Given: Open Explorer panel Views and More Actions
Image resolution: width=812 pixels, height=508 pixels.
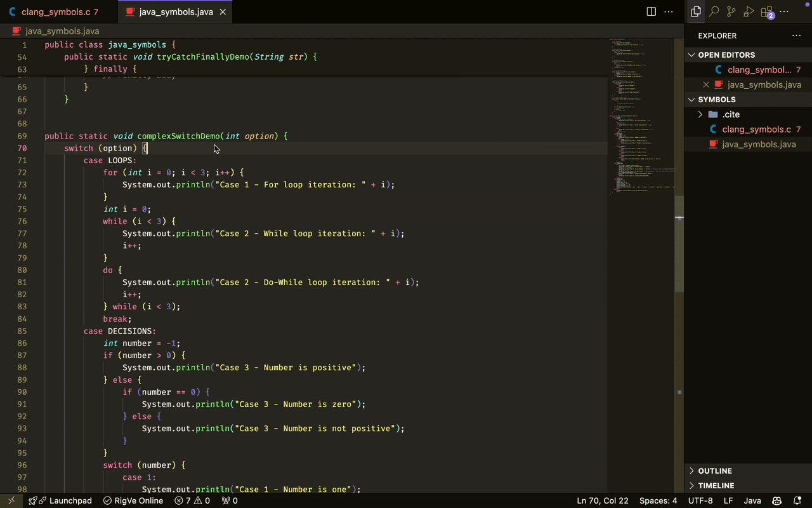Looking at the screenshot, I should (796, 36).
